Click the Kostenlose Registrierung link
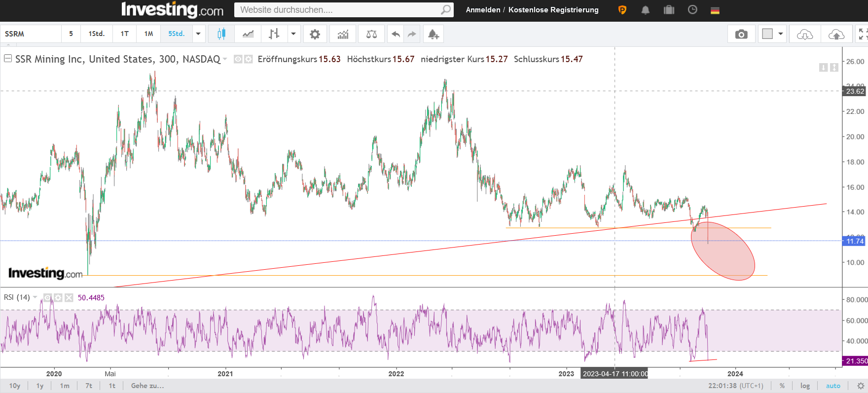Screen dimensions: 868x393 point(553,10)
